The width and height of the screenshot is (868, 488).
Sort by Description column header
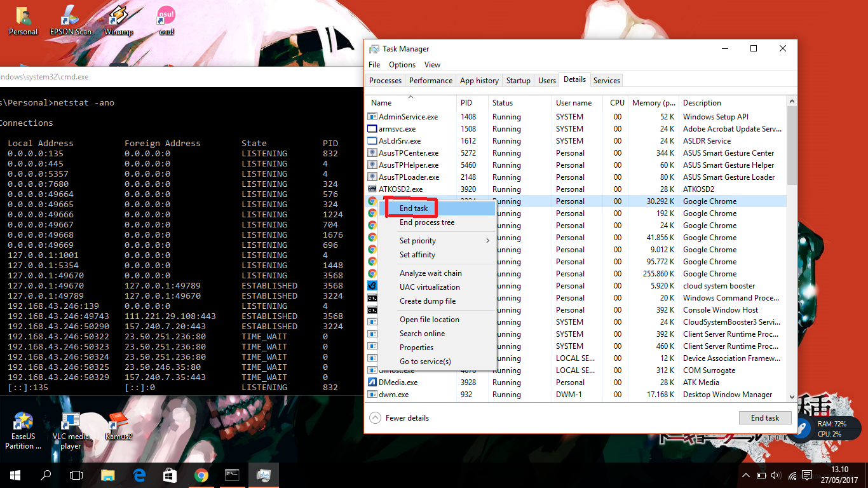click(x=732, y=102)
